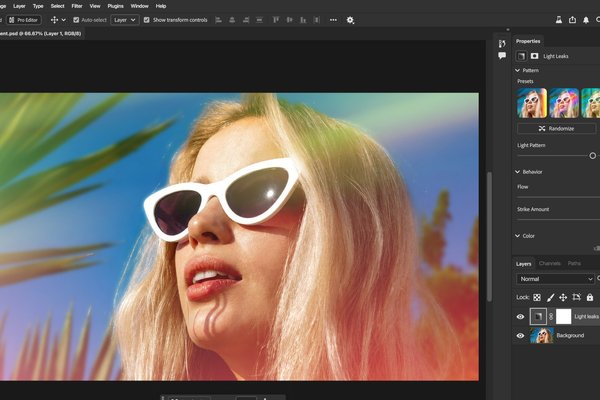This screenshot has width=600, height=400.
Task: Click Distribute horizontally icon before the ellipsis
Action: pos(316,20)
